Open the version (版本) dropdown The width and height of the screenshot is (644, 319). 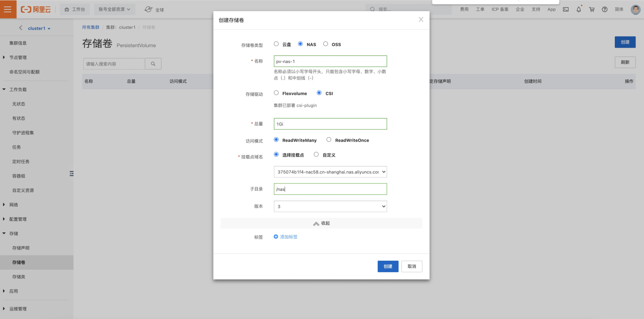330,206
